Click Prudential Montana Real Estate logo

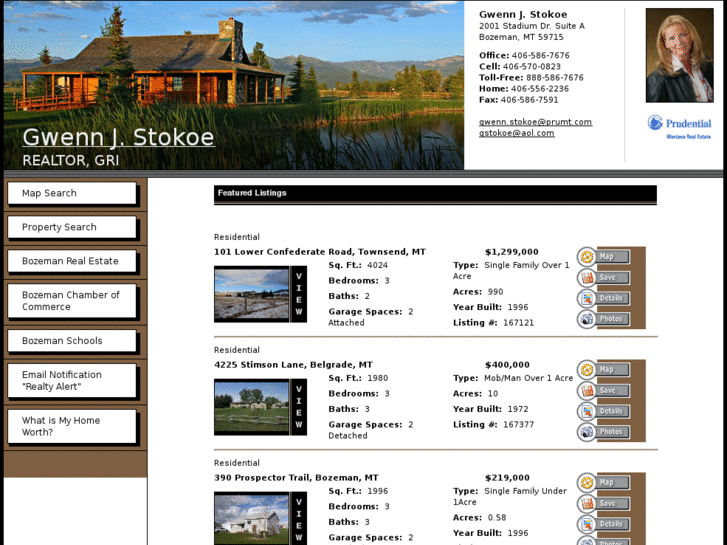coord(679,127)
